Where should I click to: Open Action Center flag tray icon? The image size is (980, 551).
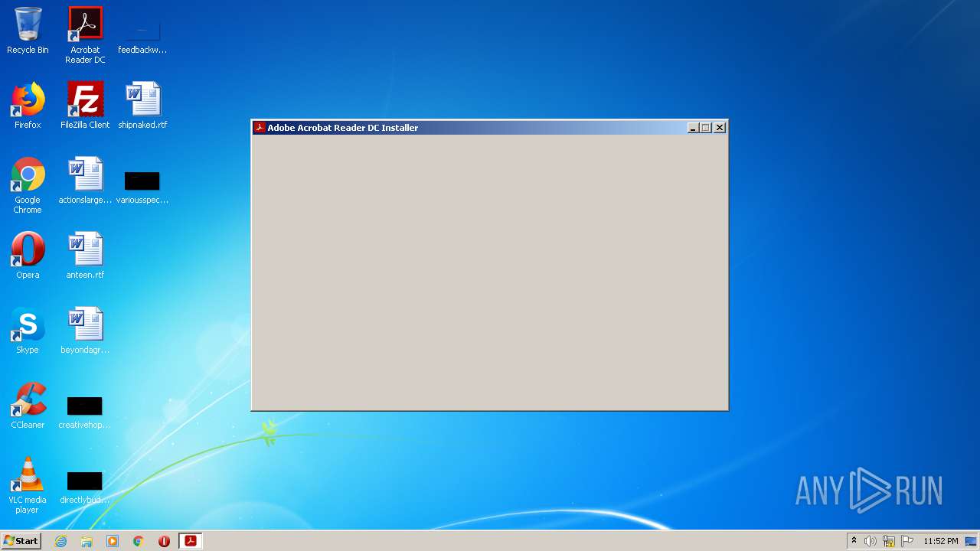point(907,541)
